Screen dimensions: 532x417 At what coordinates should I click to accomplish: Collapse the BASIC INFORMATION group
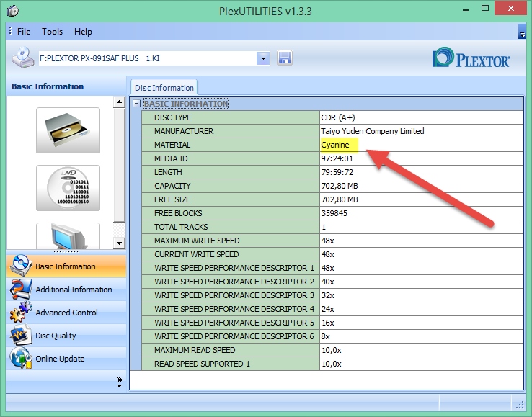[136, 104]
